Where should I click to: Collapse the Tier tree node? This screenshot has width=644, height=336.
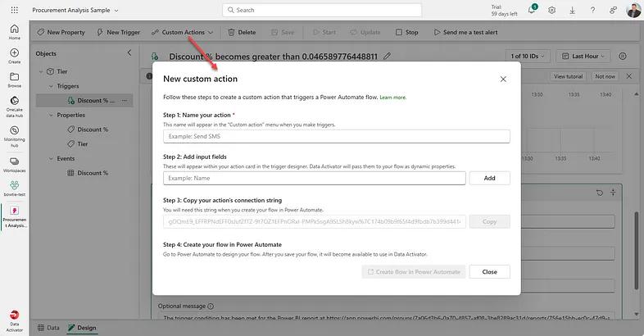[x=41, y=71]
